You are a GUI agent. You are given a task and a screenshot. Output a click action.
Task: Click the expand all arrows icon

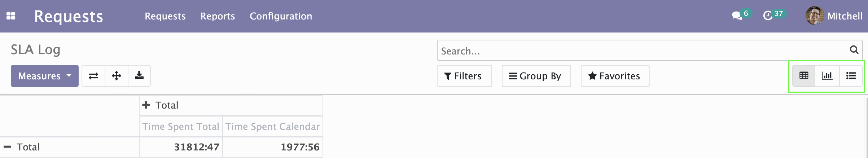pos(117,76)
